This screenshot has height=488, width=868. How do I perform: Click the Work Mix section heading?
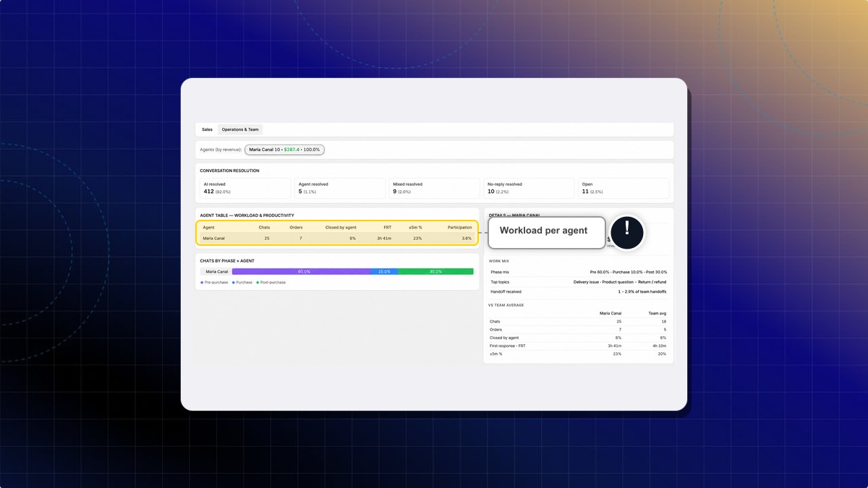pos(500,261)
